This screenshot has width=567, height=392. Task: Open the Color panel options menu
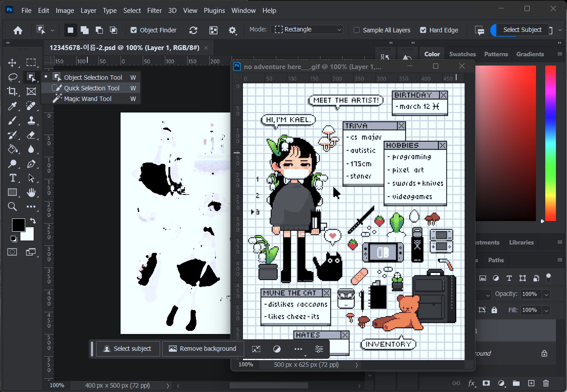560,54
